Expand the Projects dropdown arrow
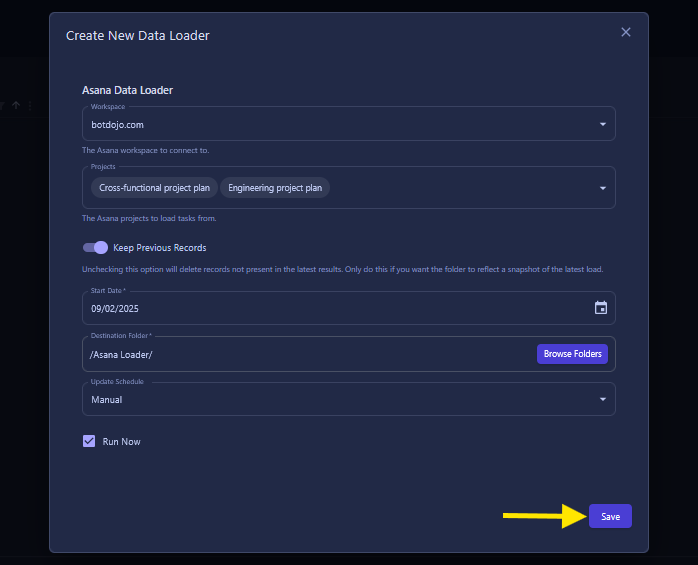Screen dimensions: 698x565 [602, 188]
